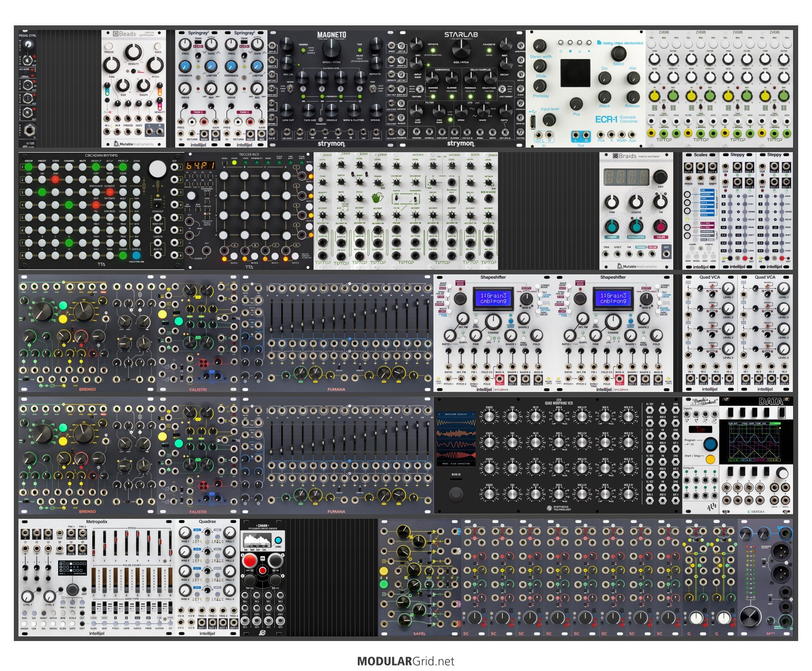Flip the Magneto HEADS toggle switch
The image size is (812, 671).
[290, 89]
